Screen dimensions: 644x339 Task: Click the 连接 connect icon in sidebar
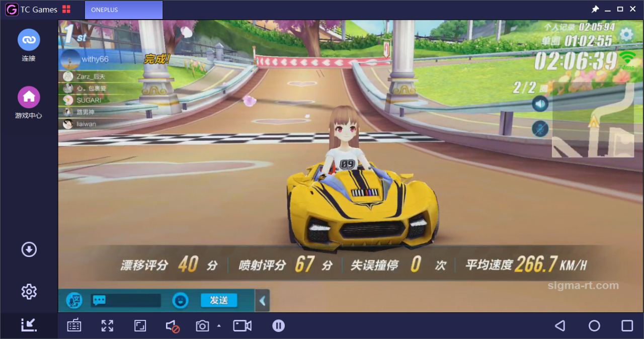coord(29,40)
